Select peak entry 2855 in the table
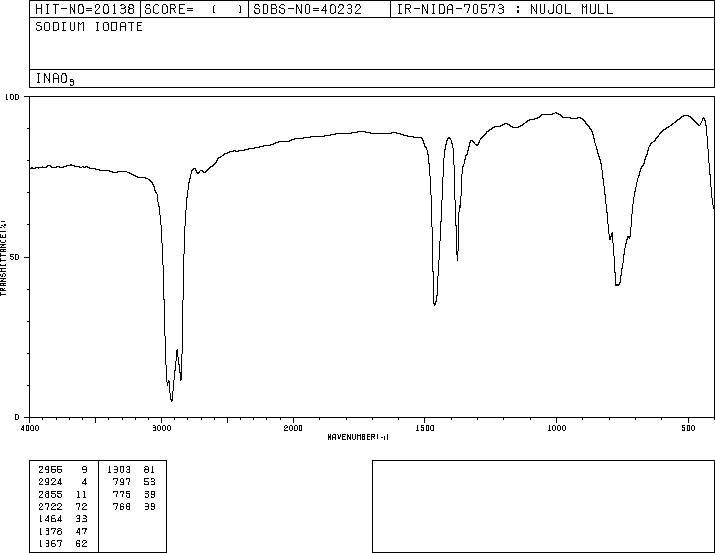 pyautogui.click(x=50, y=495)
